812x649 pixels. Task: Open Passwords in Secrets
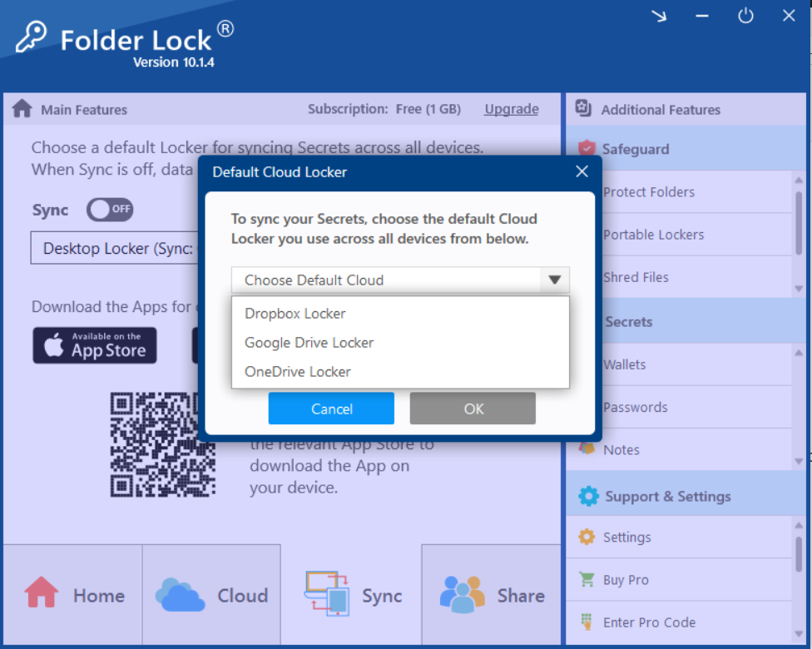(x=680, y=407)
